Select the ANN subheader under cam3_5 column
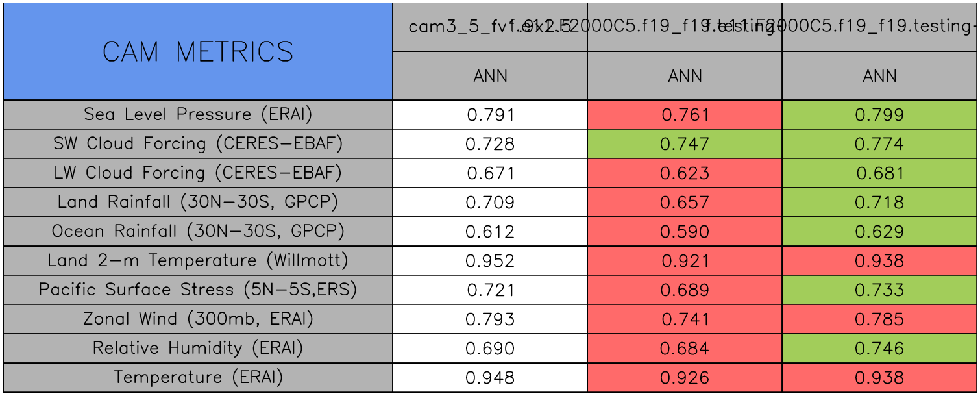 (490, 76)
